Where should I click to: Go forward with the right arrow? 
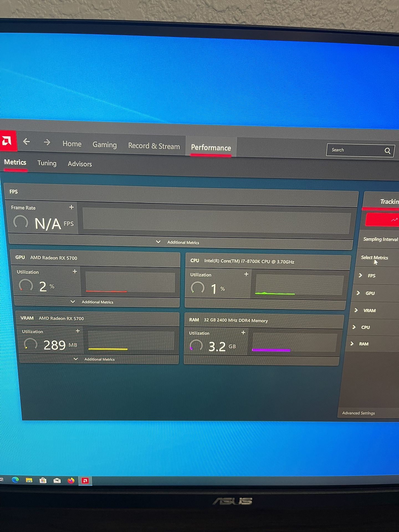click(x=47, y=142)
